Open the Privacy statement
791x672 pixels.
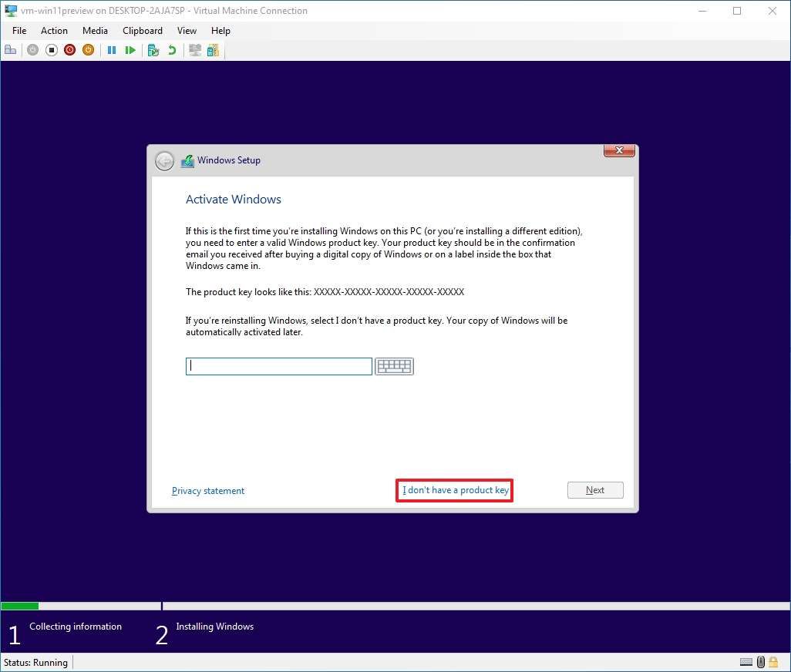(208, 490)
